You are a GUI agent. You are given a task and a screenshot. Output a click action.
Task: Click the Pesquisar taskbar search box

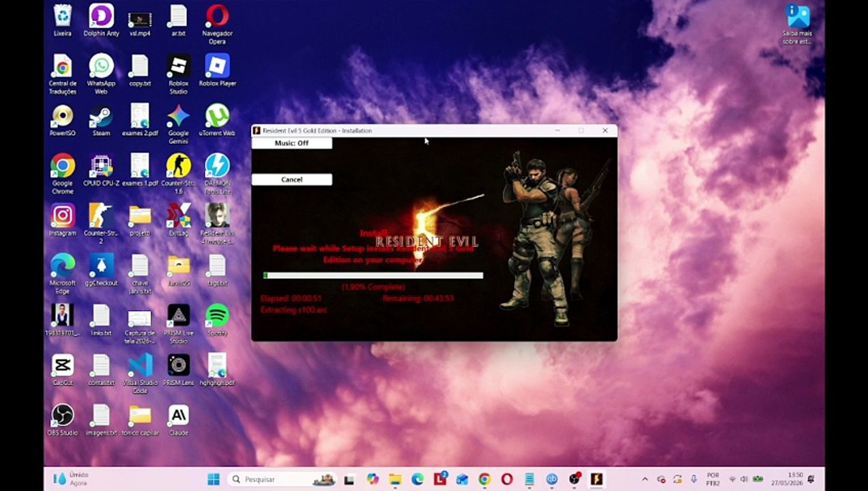283,479
